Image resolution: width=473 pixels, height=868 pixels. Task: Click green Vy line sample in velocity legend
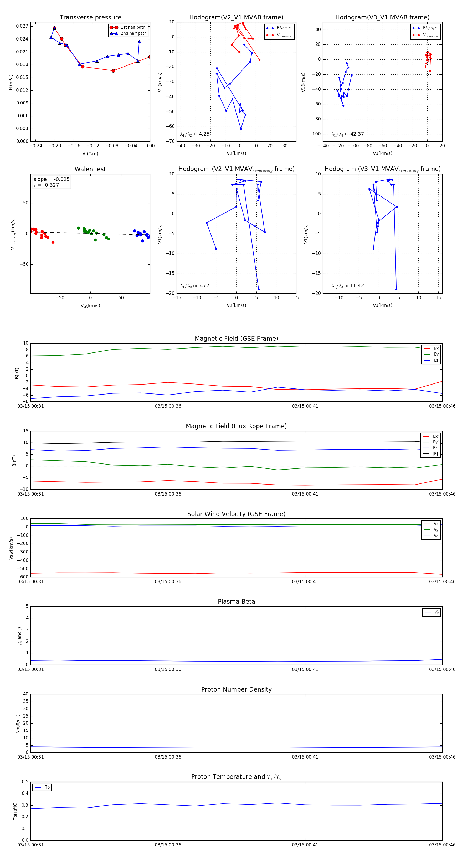(427, 530)
